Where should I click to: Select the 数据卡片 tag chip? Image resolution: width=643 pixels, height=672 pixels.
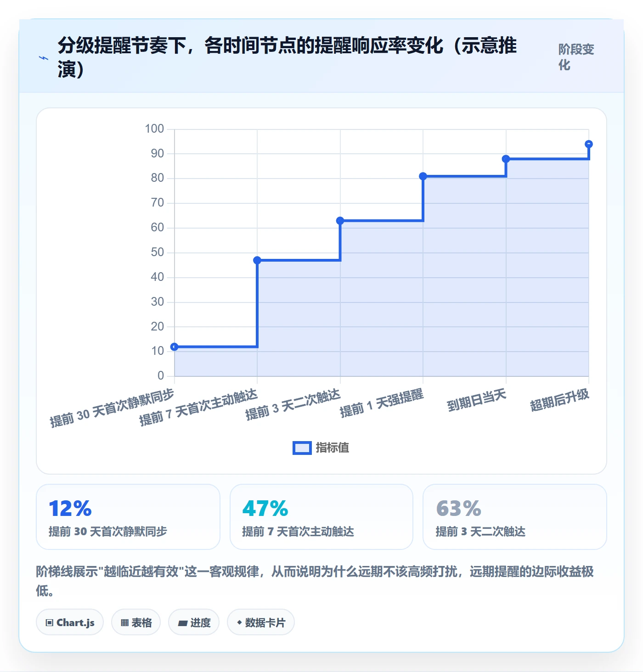261,622
